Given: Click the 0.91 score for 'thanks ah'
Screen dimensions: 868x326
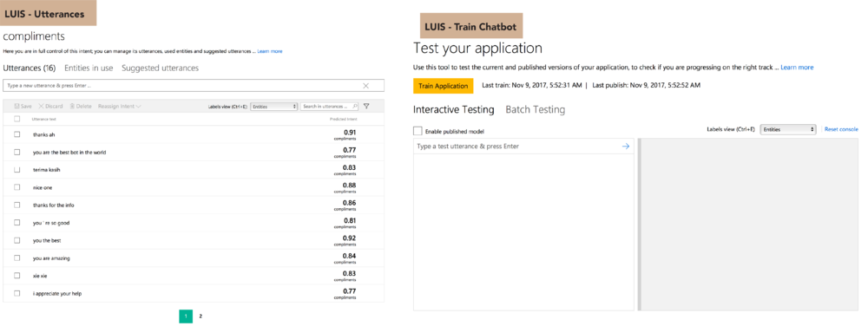Looking at the screenshot, I should tap(350, 133).
